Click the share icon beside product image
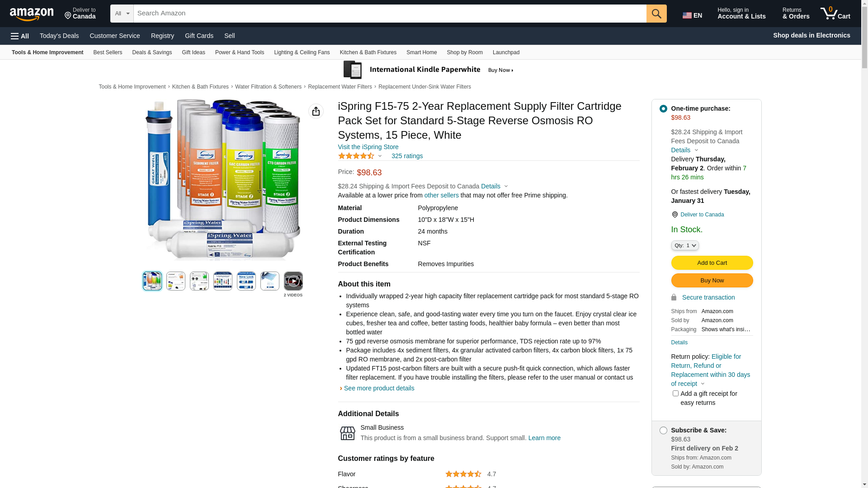Image resolution: width=868 pixels, height=488 pixels. click(316, 111)
